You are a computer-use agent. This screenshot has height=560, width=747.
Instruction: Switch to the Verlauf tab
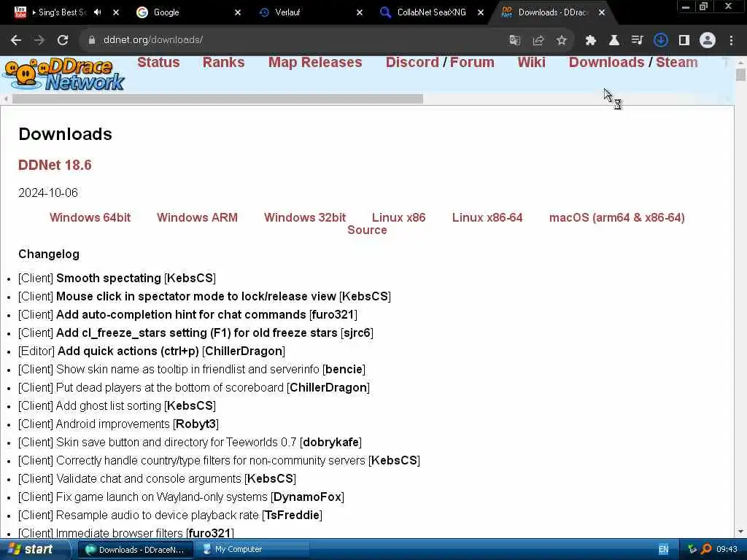tap(287, 12)
